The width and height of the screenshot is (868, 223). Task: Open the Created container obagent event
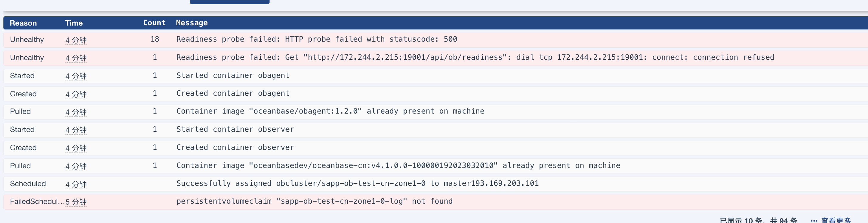[x=436, y=94]
